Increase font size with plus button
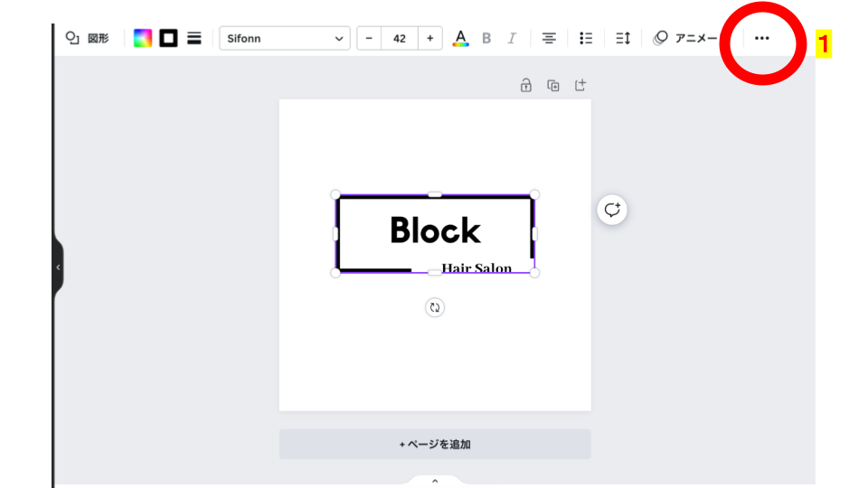Screen dimensions: 868x488 [429, 38]
